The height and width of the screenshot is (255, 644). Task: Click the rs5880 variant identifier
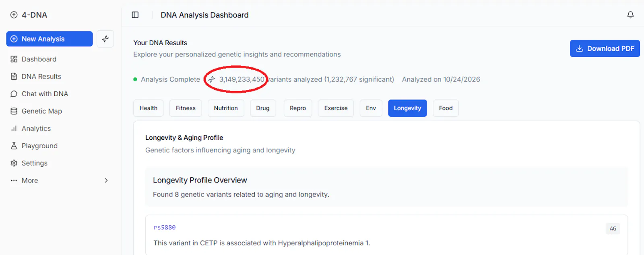point(165,227)
